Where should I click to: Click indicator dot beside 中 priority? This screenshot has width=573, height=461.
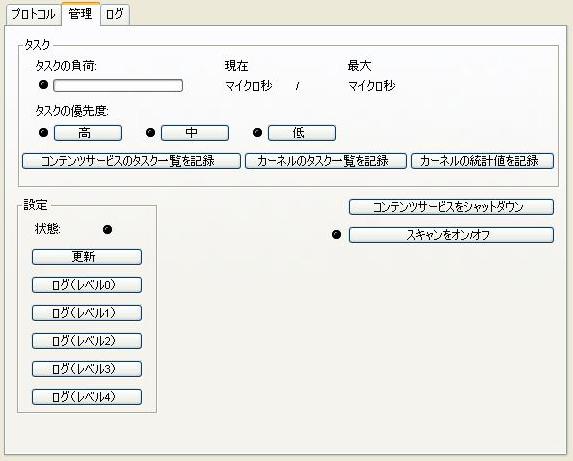(x=151, y=133)
